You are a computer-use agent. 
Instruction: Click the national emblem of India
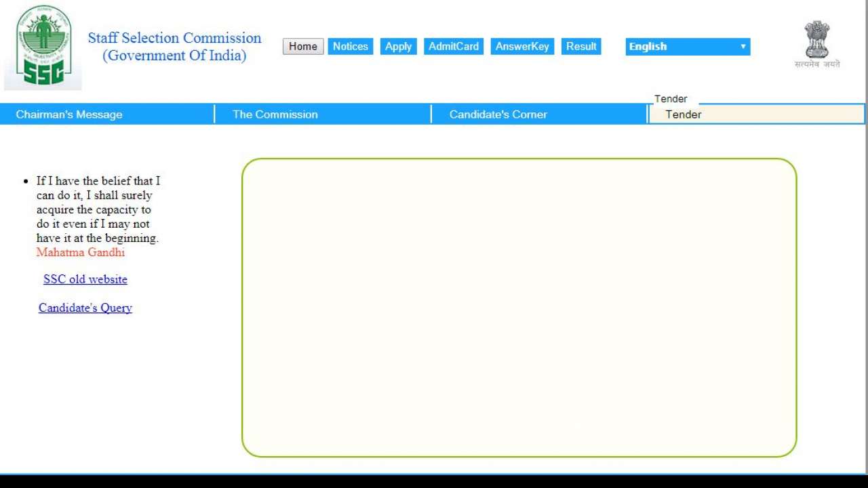[816, 41]
